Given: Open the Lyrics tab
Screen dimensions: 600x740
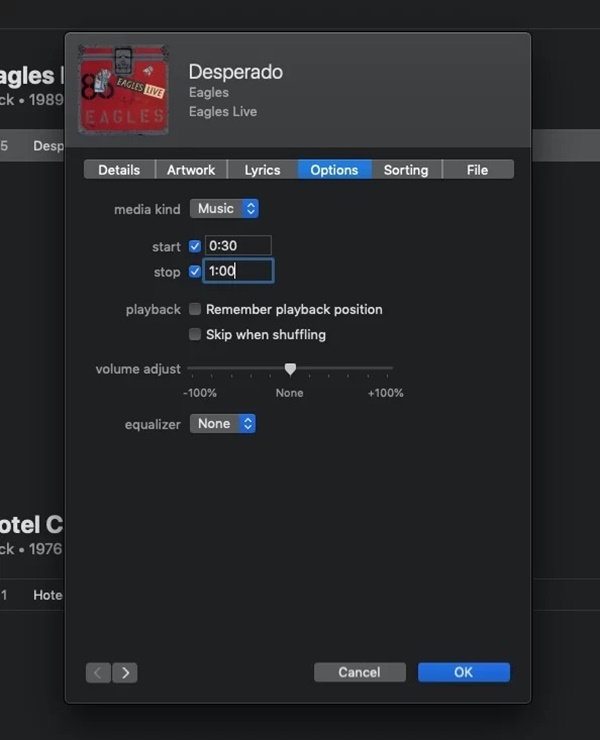Looking at the screenshot, I should [x=262, y=170].
